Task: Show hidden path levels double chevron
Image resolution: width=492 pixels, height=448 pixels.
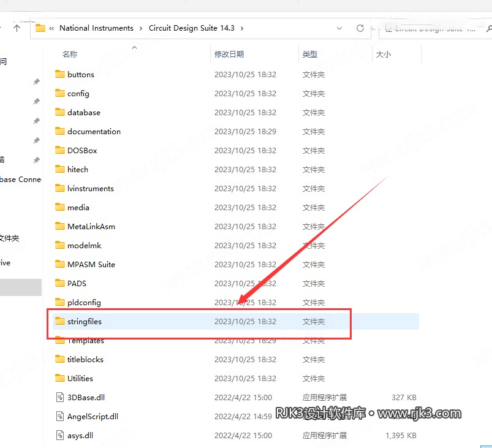Action: click(x=51, y=29)
